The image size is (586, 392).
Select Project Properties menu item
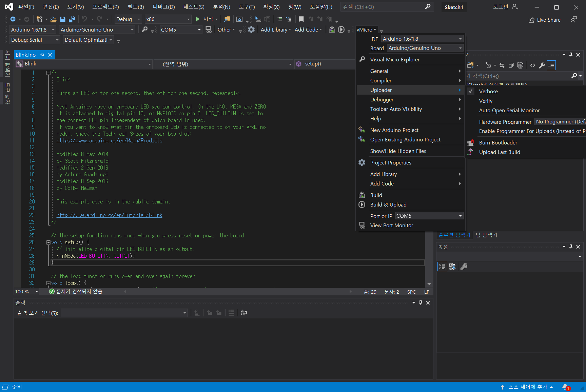click(x=410, y=163)
